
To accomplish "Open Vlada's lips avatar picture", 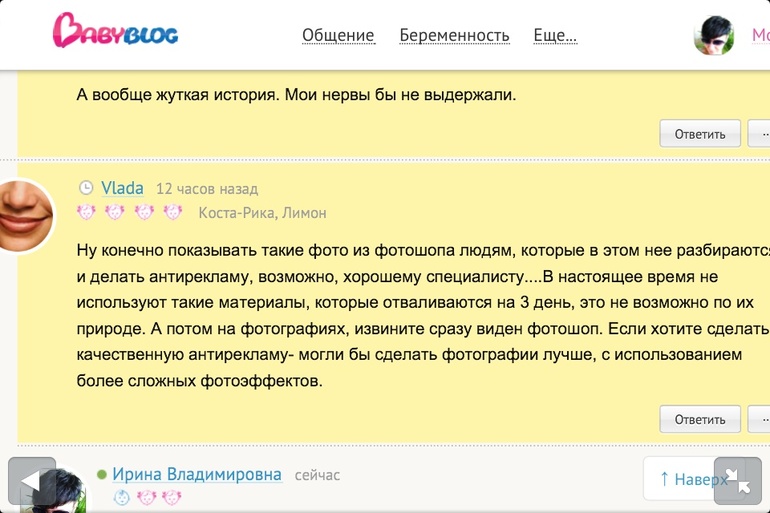I will pyautogui.click(x=24, y=215).
